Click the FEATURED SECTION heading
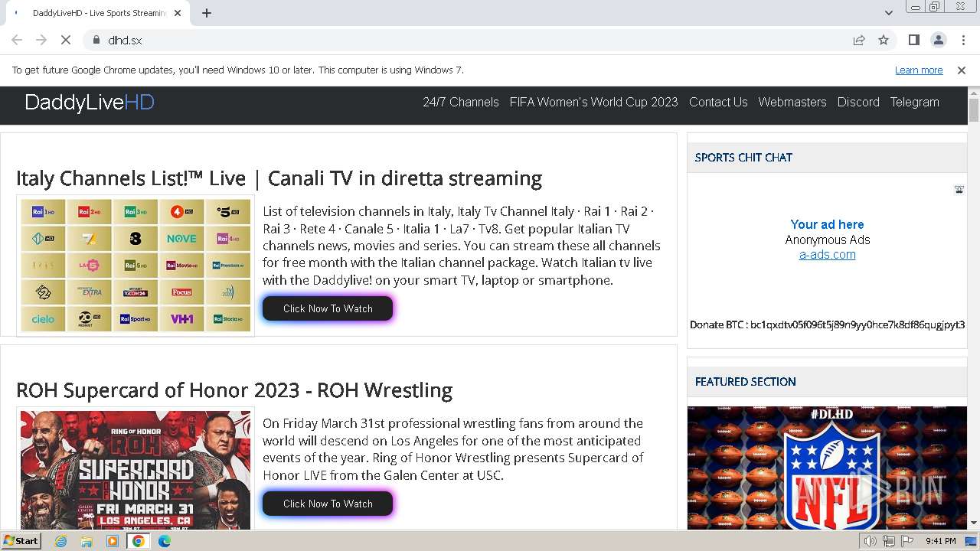Viewport: 980px width, 551px height. [745, 382]
